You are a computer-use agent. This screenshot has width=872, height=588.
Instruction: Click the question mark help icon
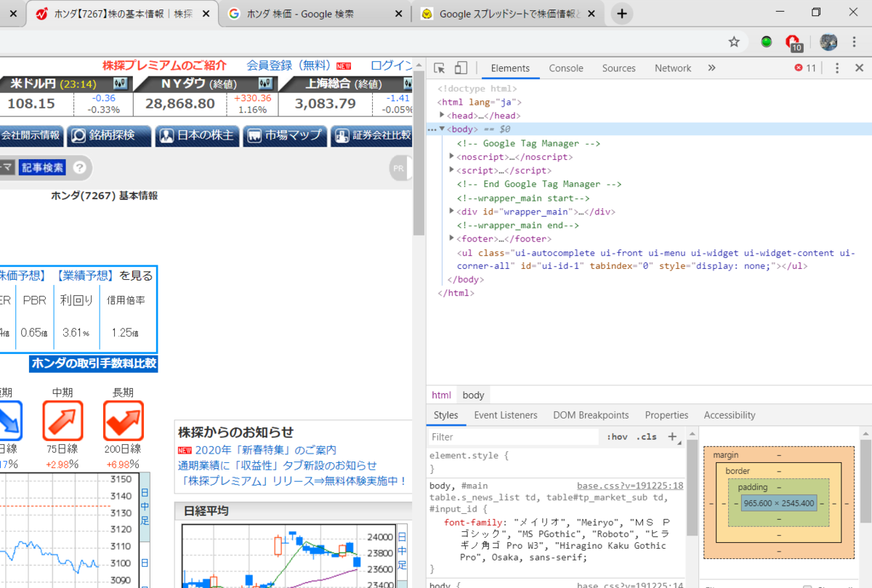point(79,168)
